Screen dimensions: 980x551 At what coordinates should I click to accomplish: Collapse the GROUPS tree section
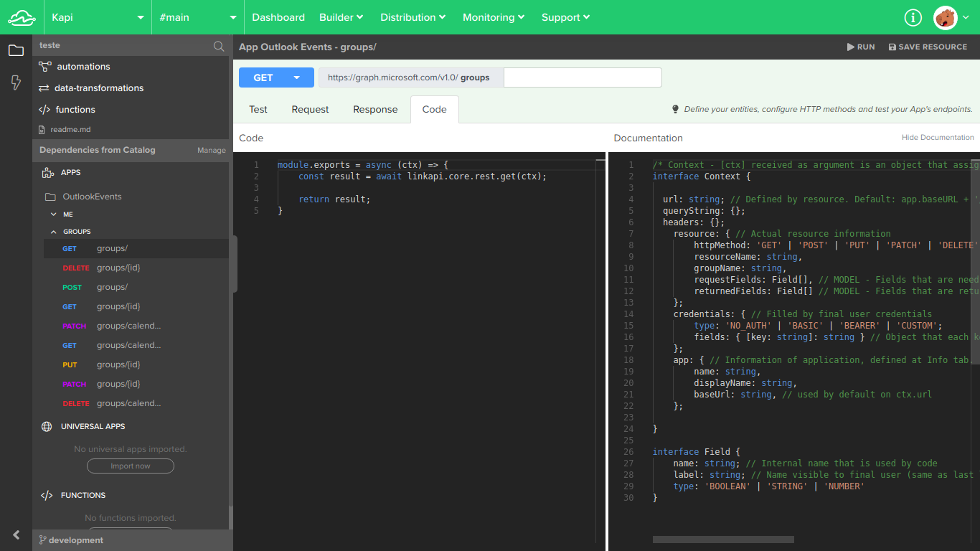(x=54, y=232)
